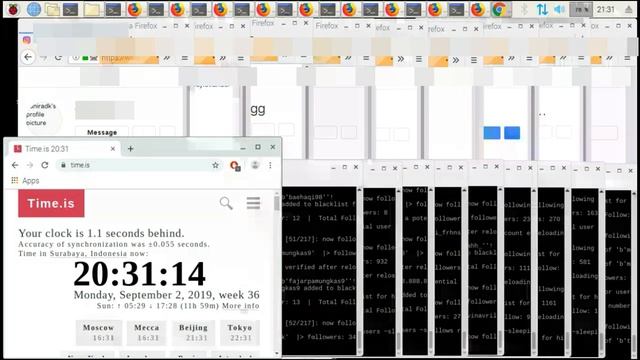Select the Moscow city tile
This screenshot has width=640, height=360.
[98, 332]
